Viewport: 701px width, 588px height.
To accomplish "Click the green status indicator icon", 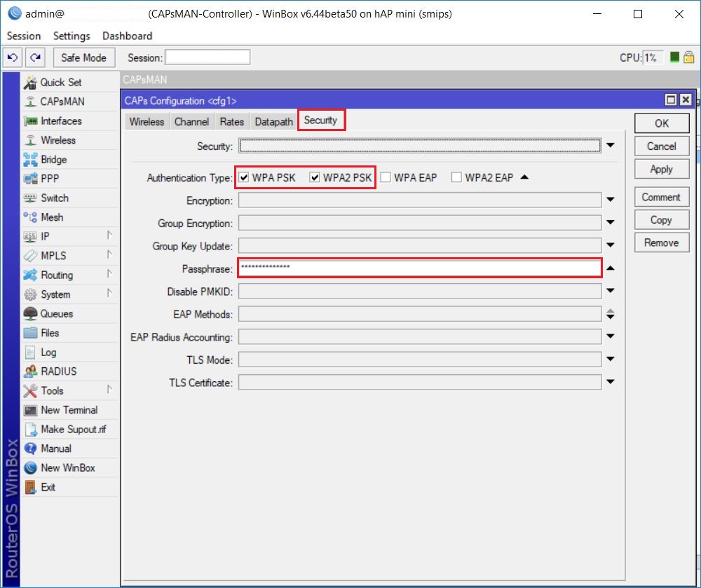I will (x=674, y=57).
